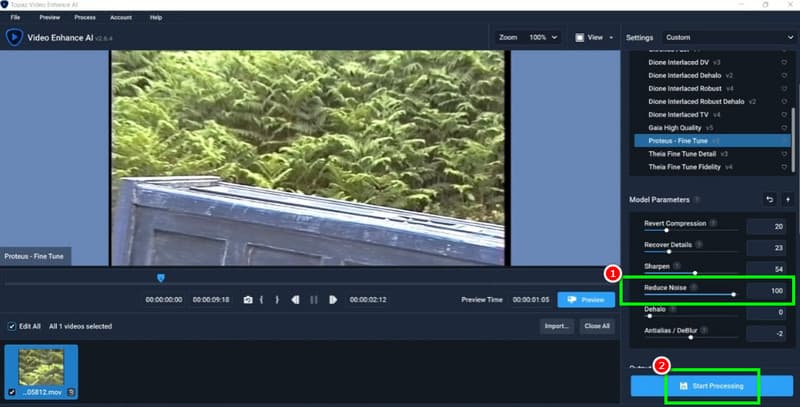Select the Proteus - Fine Tune model
The image size is (800, 407).
711,141
